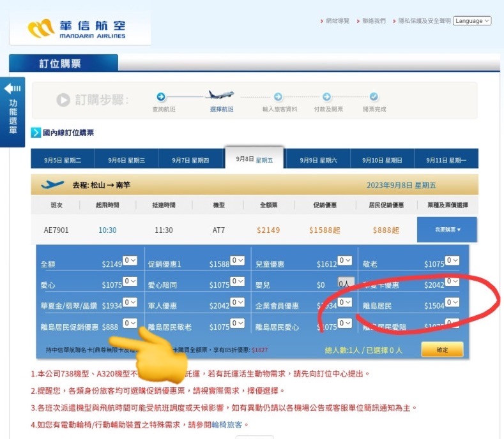Click the blue chevron beside 國內線訂位購票
The width and height of the screenshot is (504, 439).
point(36,133)
